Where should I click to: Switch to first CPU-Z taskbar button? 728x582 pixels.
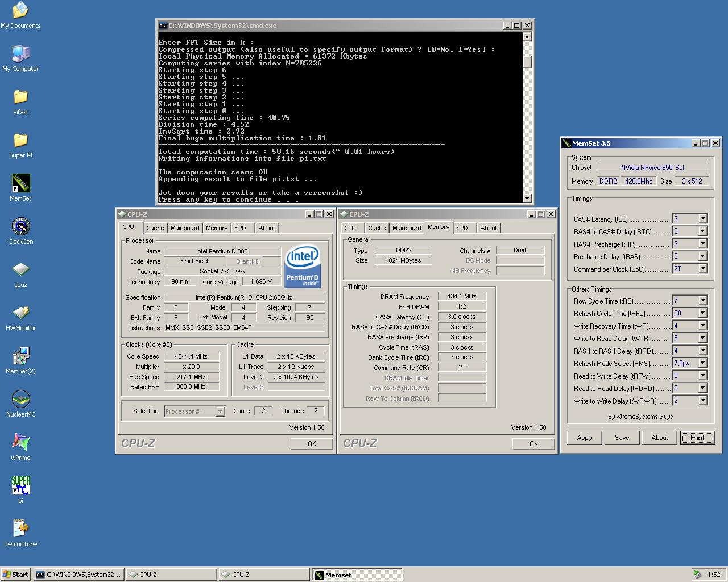(x=171, y=575)
